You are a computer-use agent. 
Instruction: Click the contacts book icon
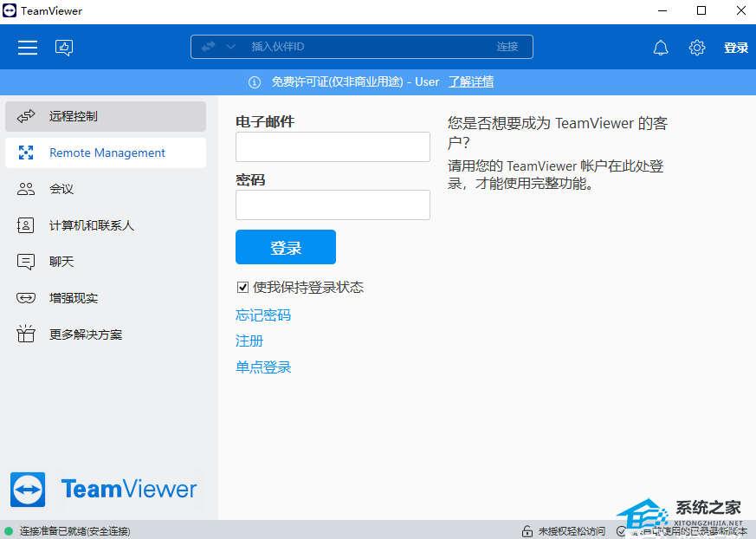click(26, 225)
